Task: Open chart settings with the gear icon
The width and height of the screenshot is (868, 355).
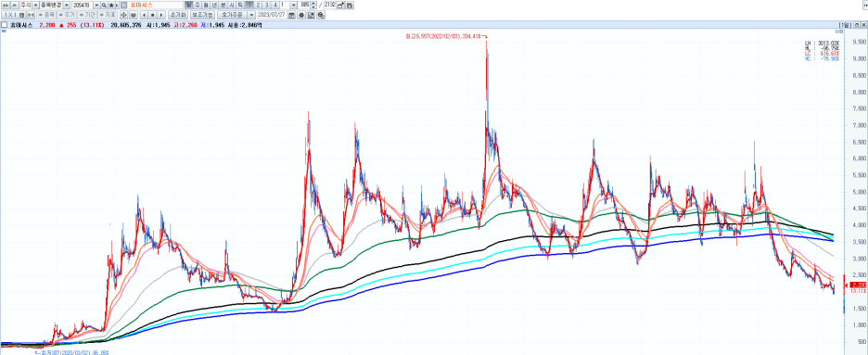Action: (301, 15)
